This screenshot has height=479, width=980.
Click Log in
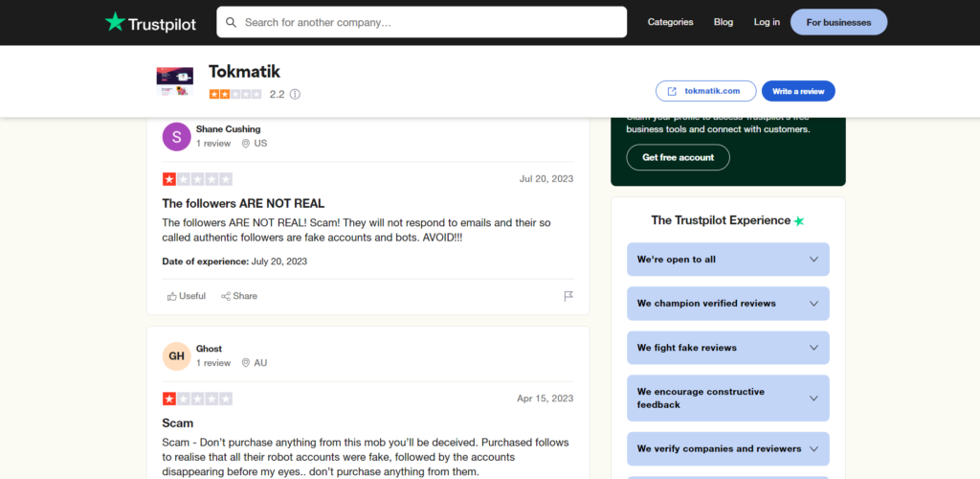point(767,22)
